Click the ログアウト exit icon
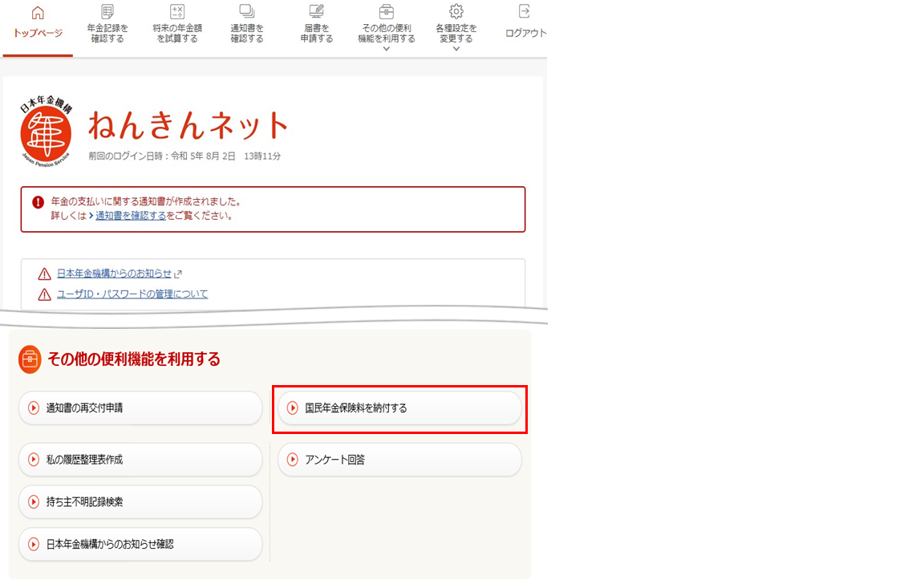Image resolution: width=924 pixels, height=580 pixels. point(525,12)
